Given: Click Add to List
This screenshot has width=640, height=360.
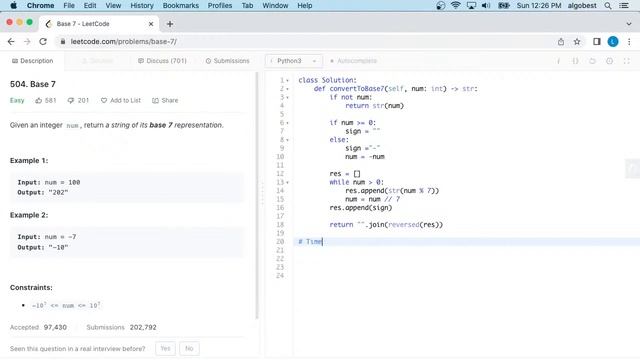Looking at the screenshot, I should (121, 100).
